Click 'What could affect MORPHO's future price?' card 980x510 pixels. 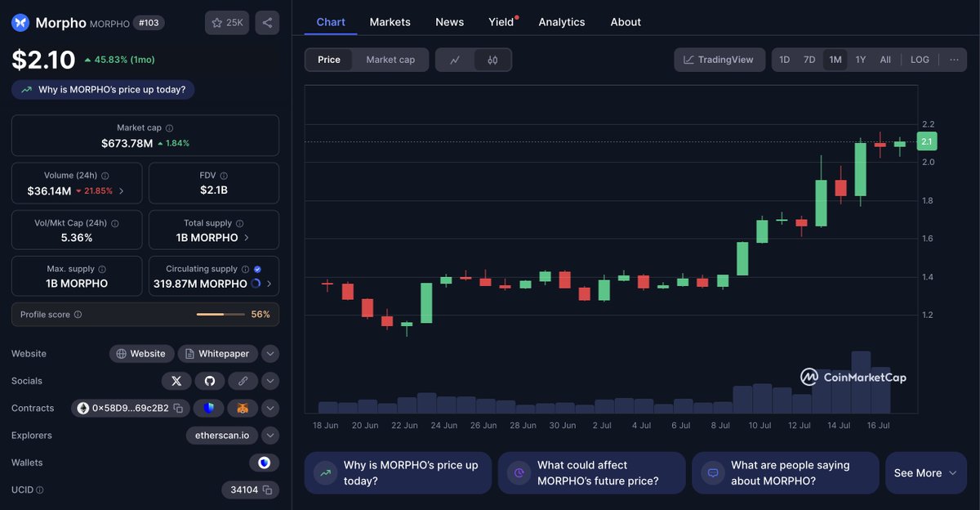591,473
